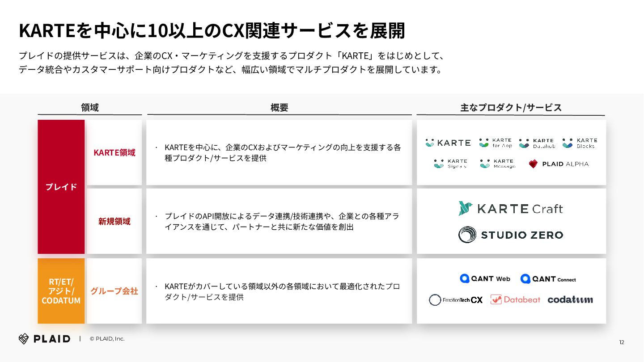Select the グループ会社 label
Screen dimensions: 644x362
pyautogui.click(x=114, y=291)
